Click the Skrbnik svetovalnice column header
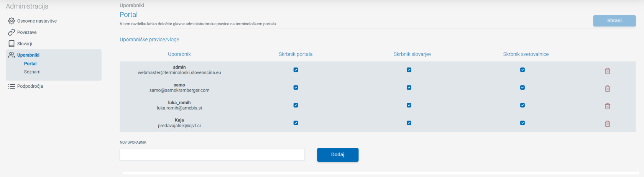The image size is (644, 177). pyautogui.click(x=526, y=54)
